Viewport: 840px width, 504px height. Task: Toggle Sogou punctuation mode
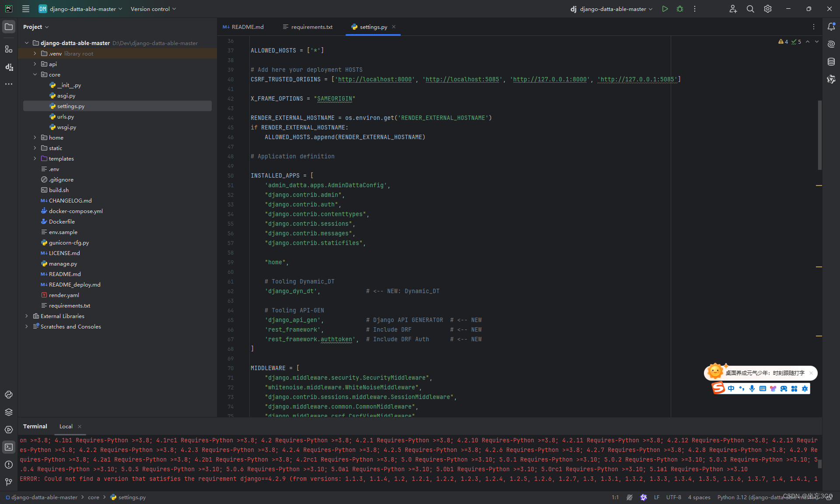tap(742, 388)
